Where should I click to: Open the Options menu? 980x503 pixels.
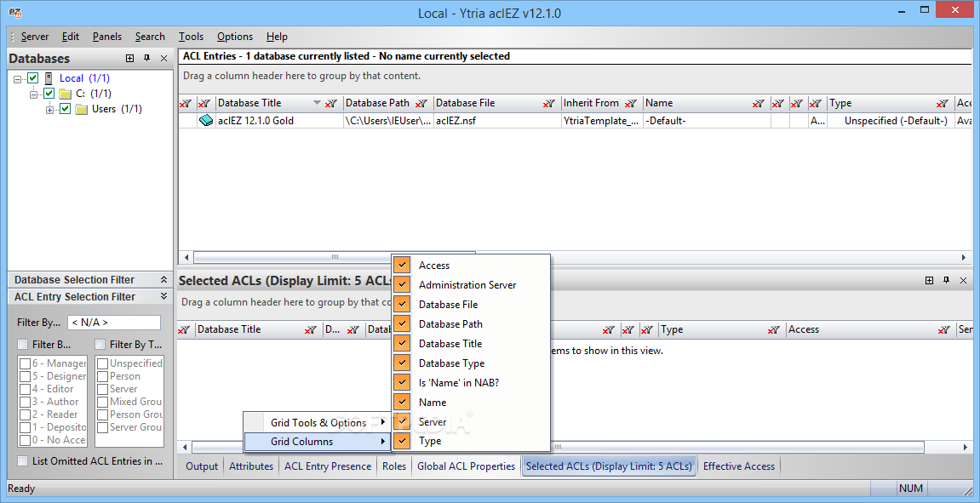click(x=235, y=37)
